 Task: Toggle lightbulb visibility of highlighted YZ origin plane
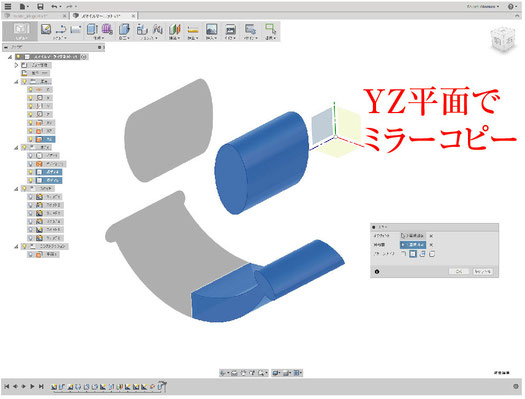pyautogui.click(x=30, y=139)
